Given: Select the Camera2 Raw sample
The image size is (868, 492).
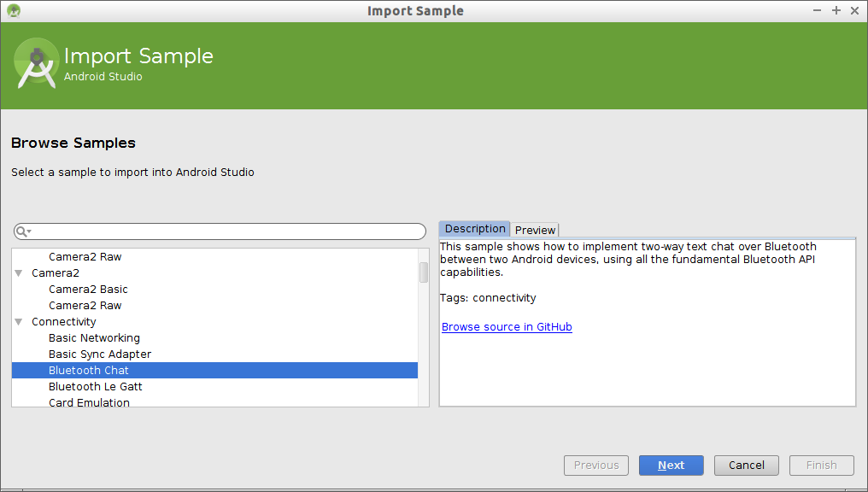Looking at the screenshot, I should (85, 305).
